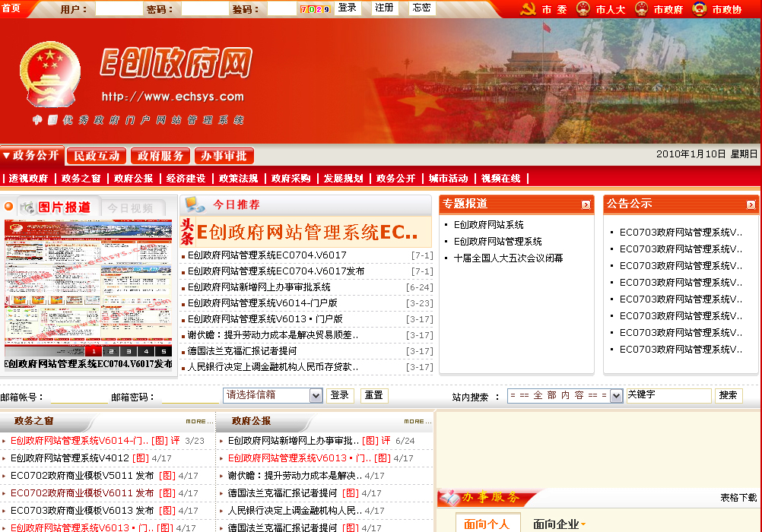
Task: Select carousel slide number 3
Action: (130, 351)
